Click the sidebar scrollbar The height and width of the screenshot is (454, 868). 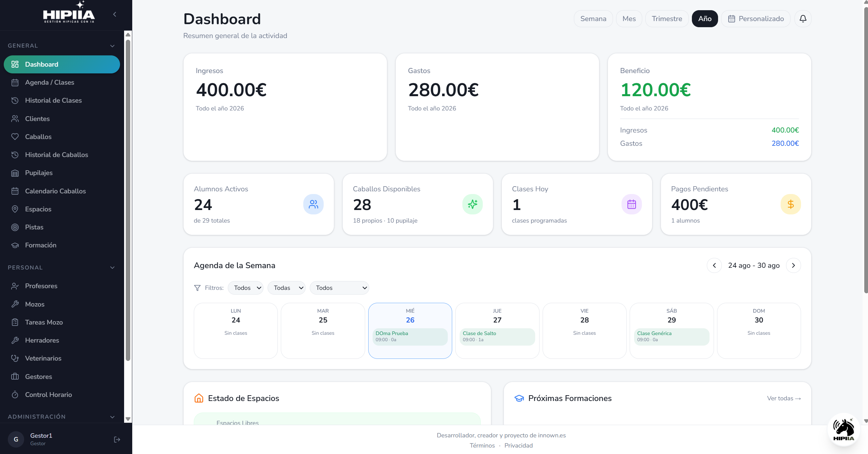click(x=128, y=200)
